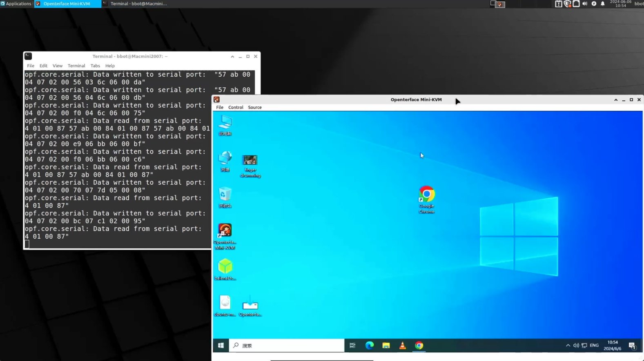
Task: Open the power manager icon in the top panel
Action: coord(594,4)
